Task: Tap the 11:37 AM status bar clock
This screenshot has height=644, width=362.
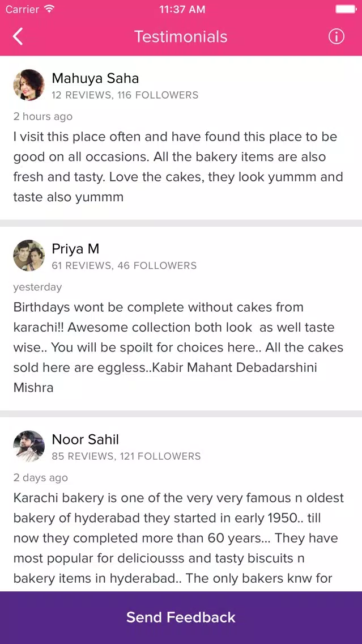Action: click(182, 9)
